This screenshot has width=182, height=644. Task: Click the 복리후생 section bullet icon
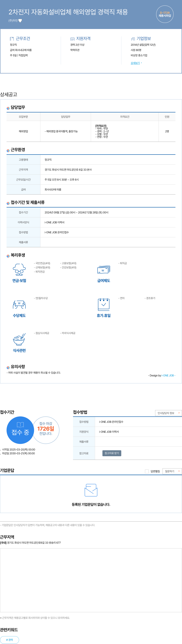[x=8, y=256]
